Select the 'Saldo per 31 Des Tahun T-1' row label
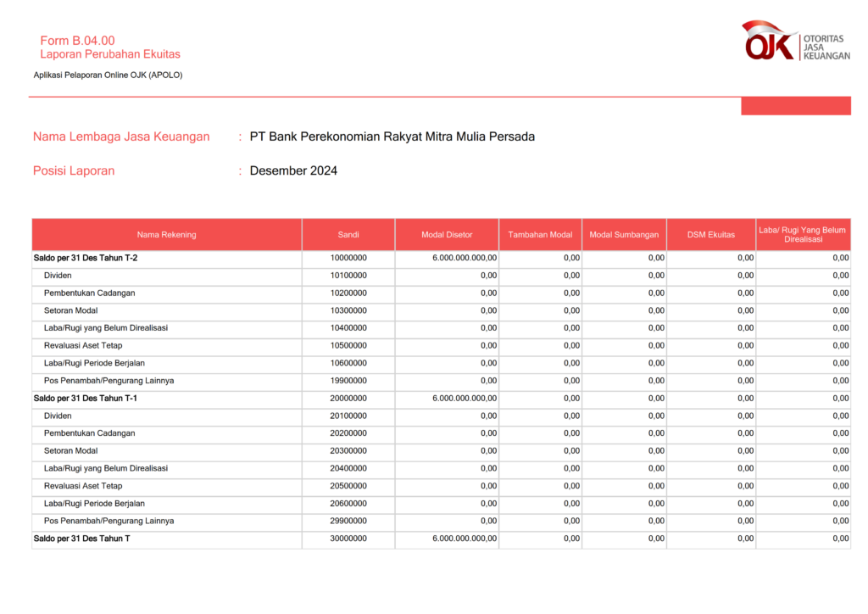868x614 pixels. point(86,398)
